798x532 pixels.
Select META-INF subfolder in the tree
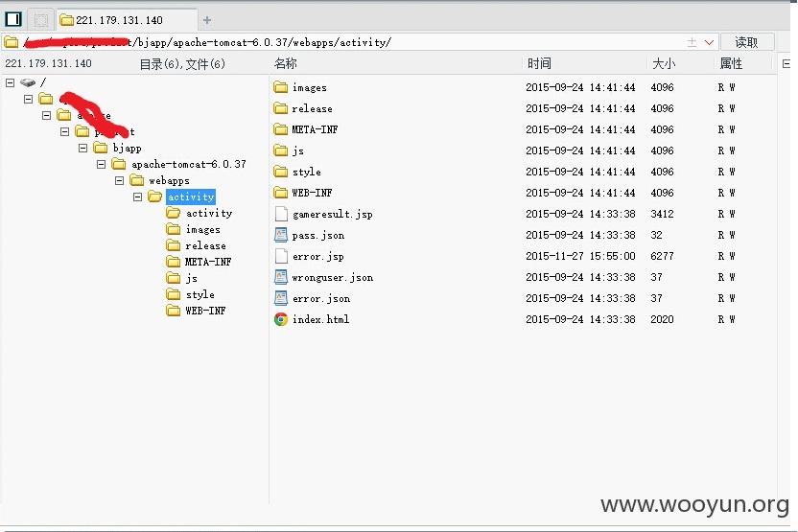pyautogui.click(x=208, y=262)
